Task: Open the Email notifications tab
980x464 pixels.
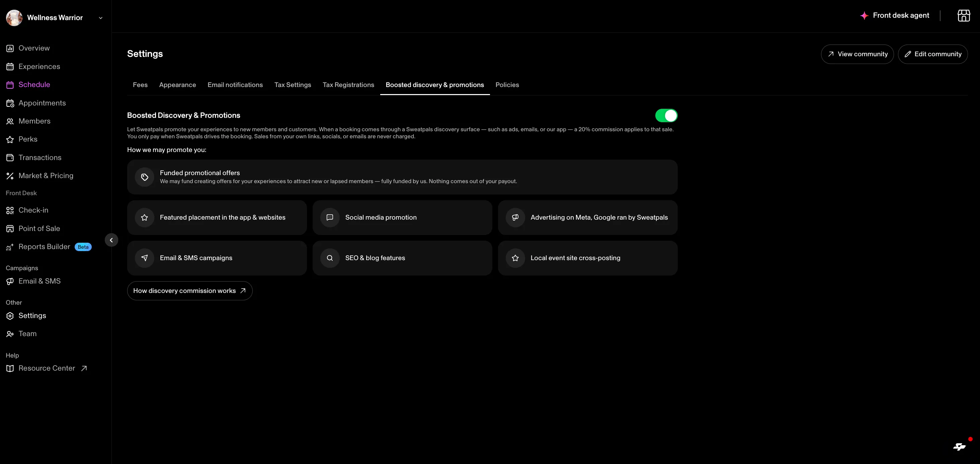Action: pyautogui.click(x=235, y=85)
